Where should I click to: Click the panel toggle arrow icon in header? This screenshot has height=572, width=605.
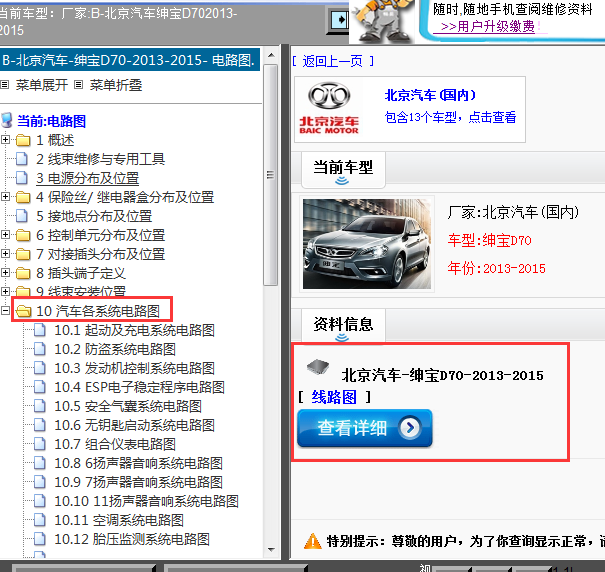(339, 20)
